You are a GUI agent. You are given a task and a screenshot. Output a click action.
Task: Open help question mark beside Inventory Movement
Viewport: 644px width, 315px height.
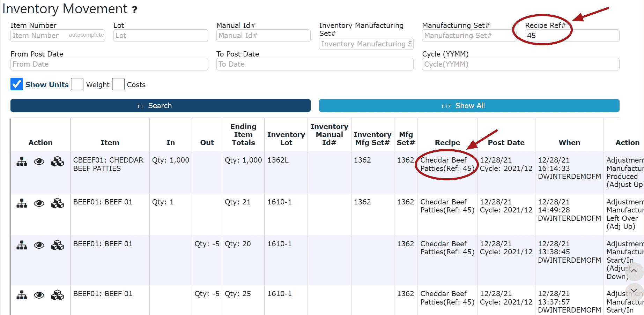[134, 10]
